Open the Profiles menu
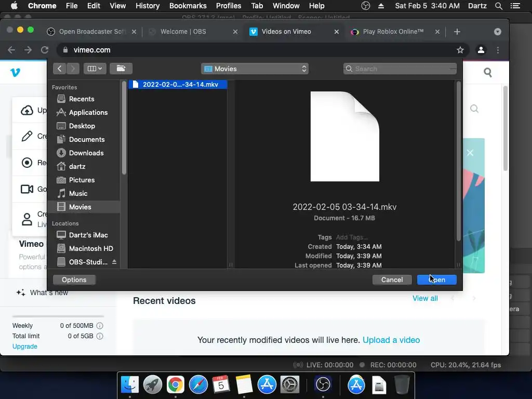532x399 pixels. coord(229,6)
